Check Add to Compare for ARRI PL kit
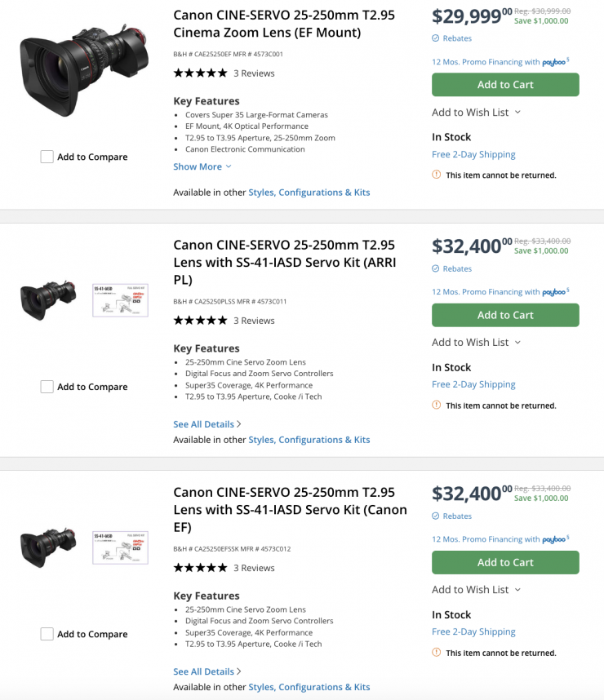The height and width of the screenshot is (700, 604). 47,387
